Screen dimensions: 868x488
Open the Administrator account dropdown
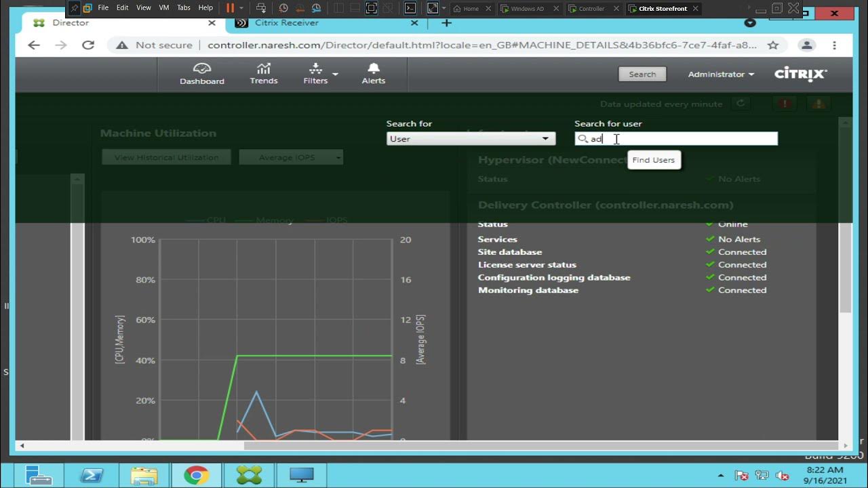tap(721, 74)
